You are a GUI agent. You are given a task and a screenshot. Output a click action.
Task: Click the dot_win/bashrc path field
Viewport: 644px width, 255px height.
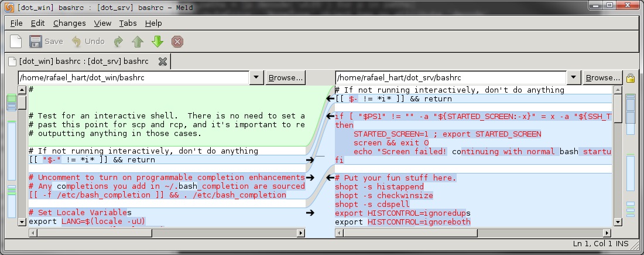coord(133,77)
